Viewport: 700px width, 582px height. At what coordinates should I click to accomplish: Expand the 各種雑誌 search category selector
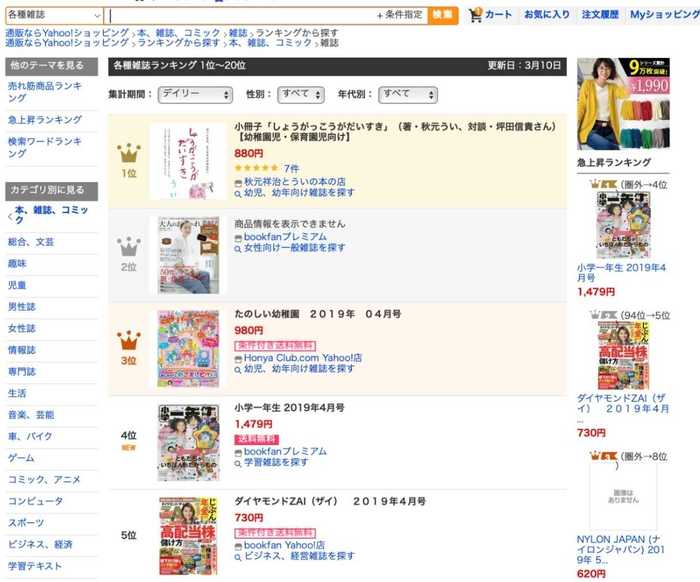tap(54, 16)
